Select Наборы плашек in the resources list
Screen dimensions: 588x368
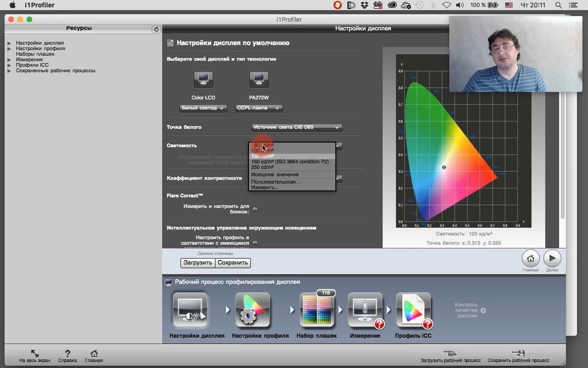(x=35, y=54)
